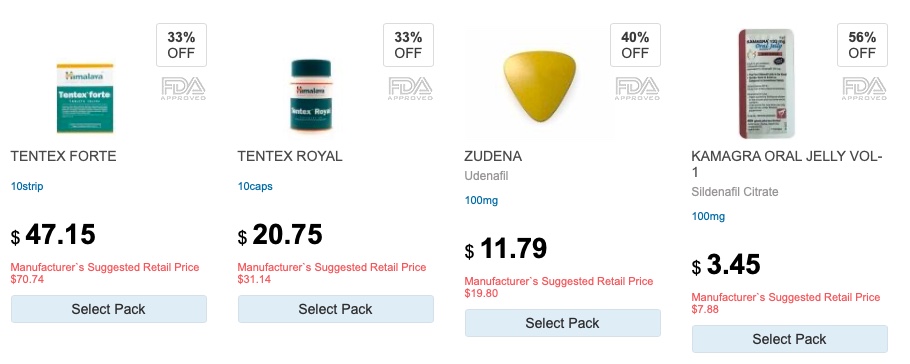The width and height of the screenshot is (910, 364).
Task: Choose Select Pack under Zudena
Action: [562, 323]
